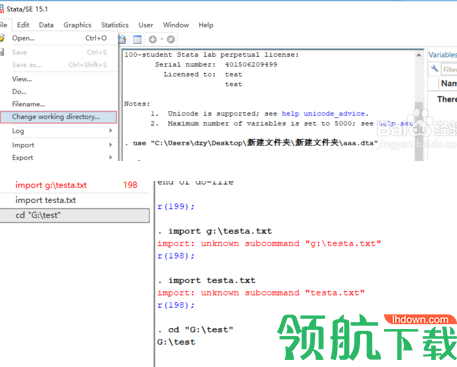Click serial number 401506209499
457x367 pixels.
tap(251, 65)
